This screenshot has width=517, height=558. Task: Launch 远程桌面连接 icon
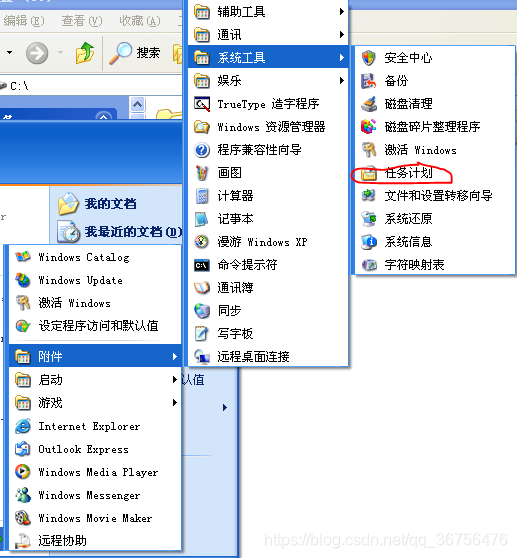202,357
